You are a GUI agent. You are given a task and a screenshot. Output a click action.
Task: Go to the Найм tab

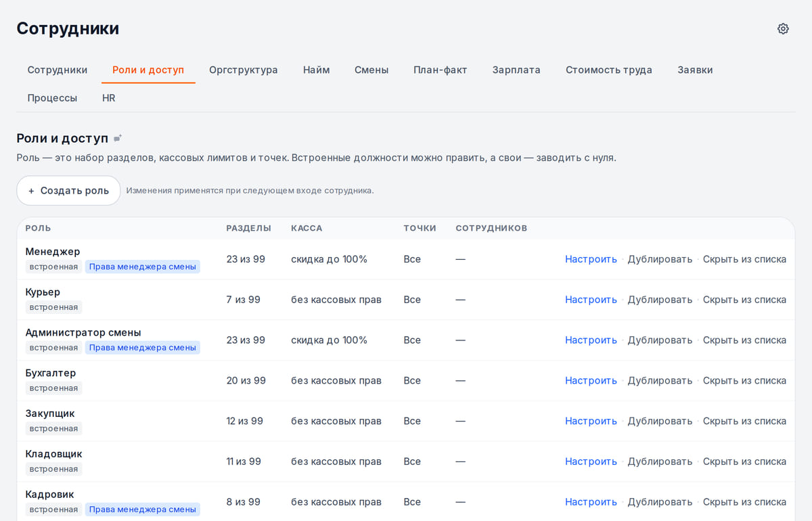(x=317, y=70)
